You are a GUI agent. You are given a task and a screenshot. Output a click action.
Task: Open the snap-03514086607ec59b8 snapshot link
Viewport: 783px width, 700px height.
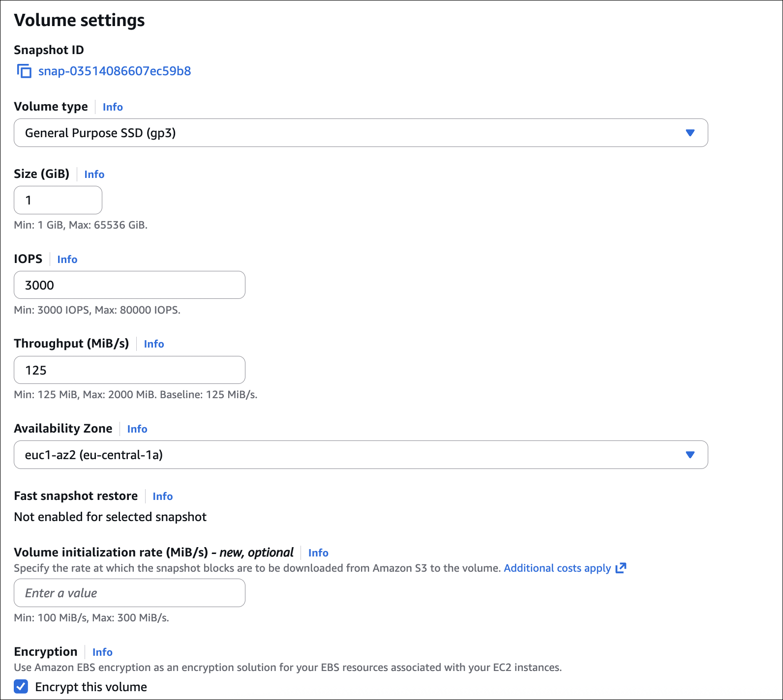point(115,71)
